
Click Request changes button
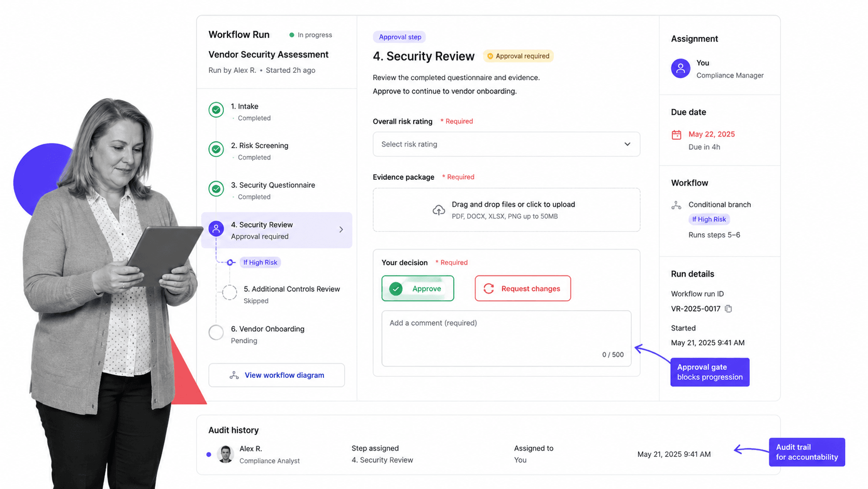(x=523, y=288)
